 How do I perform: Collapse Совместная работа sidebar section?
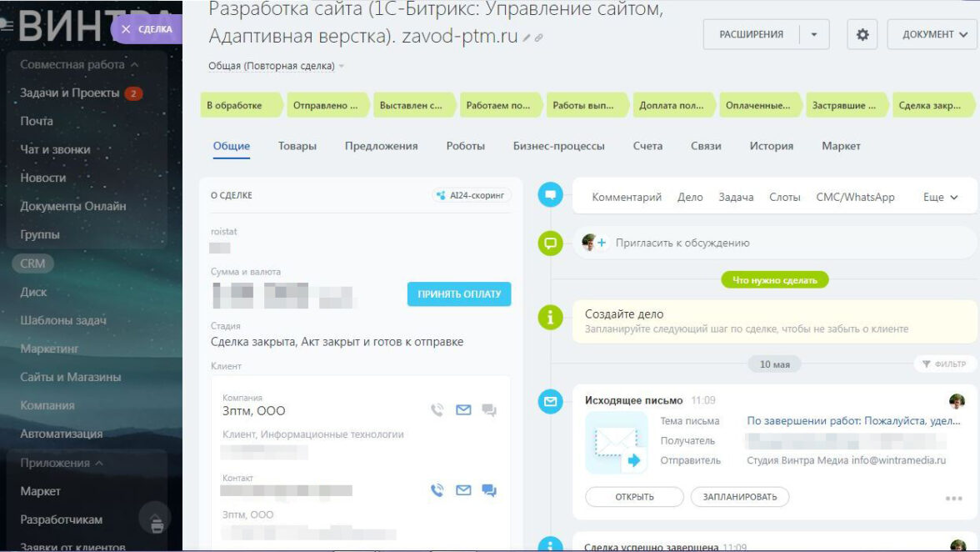point(78,64)
